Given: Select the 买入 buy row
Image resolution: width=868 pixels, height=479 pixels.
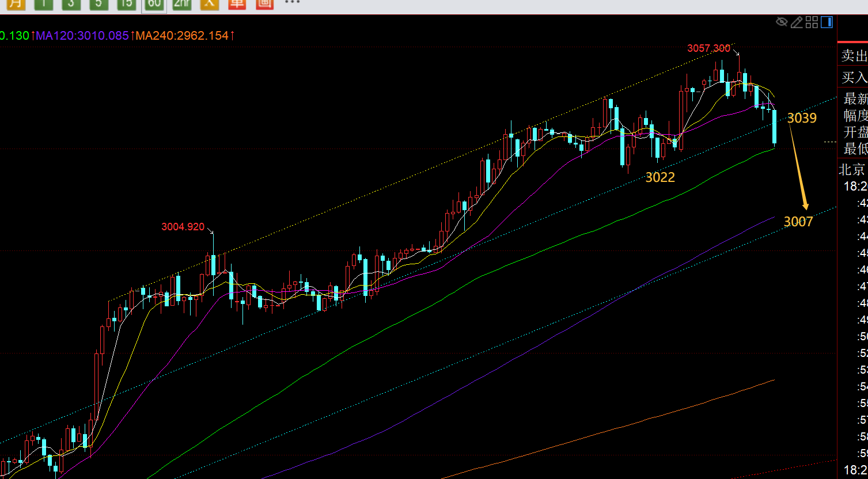Looking at the screenshot, I should [854, 77].
